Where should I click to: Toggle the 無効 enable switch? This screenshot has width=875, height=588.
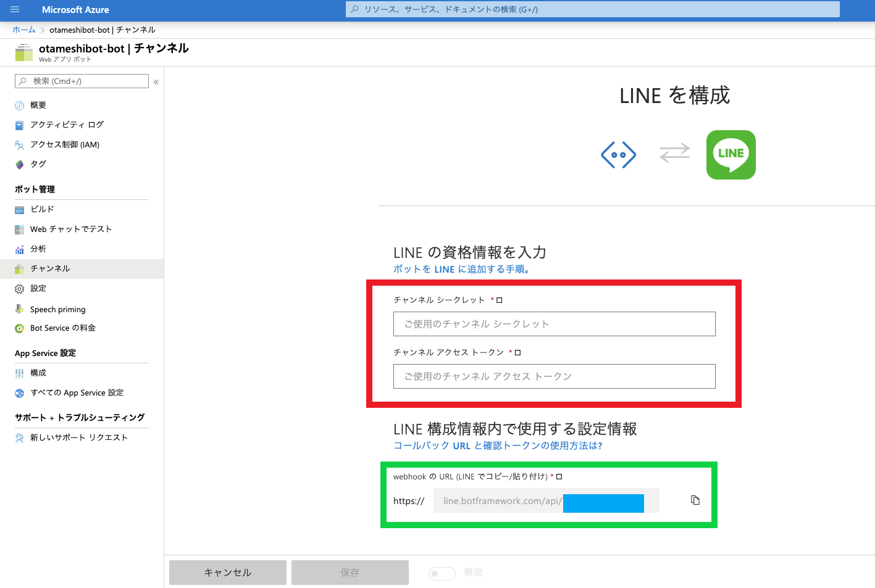click(442, 573)
